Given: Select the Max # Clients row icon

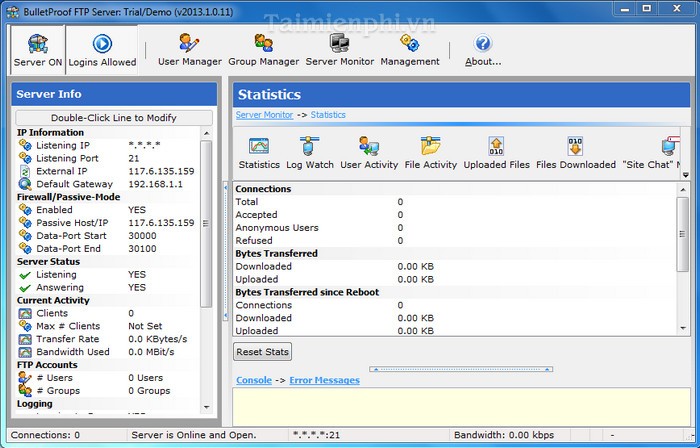Looking at the screenshot, I should [25, 326].
